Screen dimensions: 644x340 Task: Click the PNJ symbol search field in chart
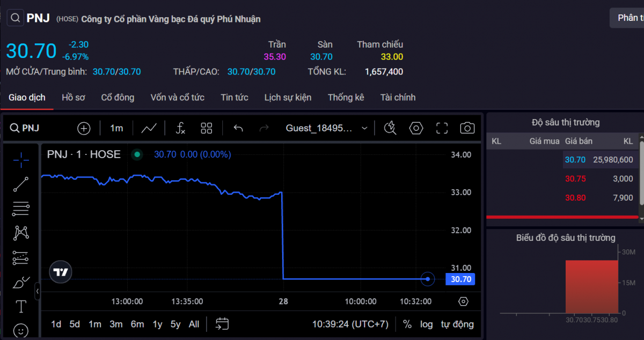(25, 128)
